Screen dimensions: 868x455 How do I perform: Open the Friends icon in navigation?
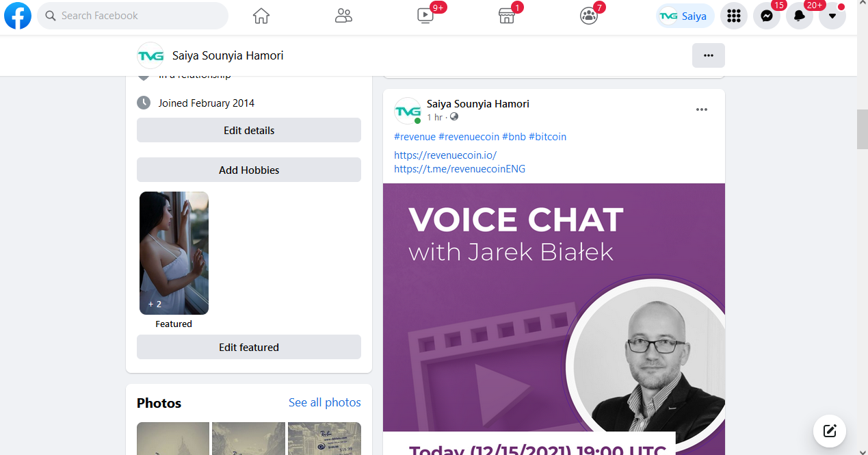point(343,16)
